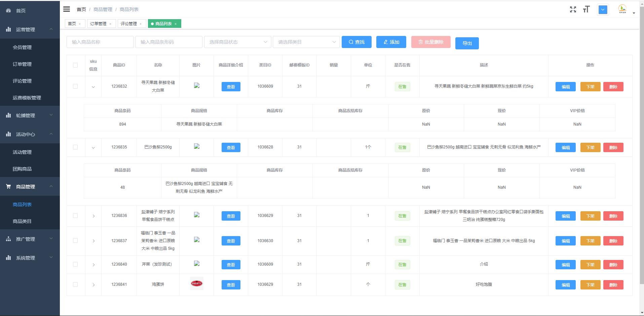Viewport: 644px width, 316px height.
Task: Open the user account dropdown caret
Action: click(x=634, y=13)
